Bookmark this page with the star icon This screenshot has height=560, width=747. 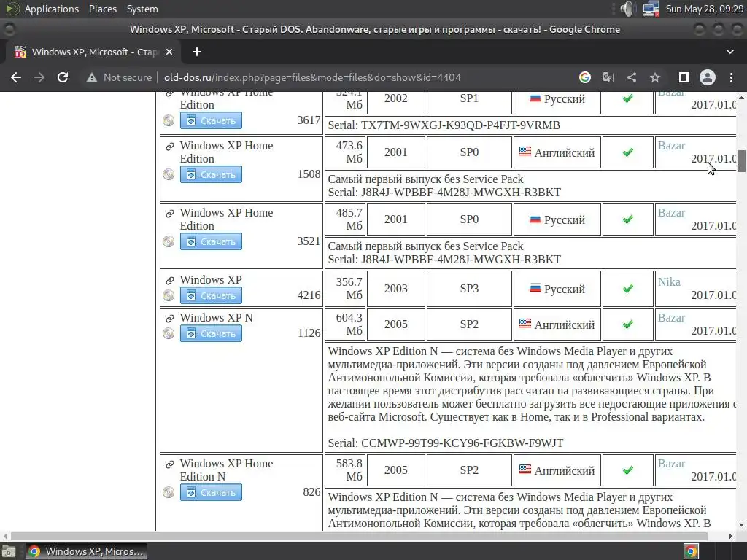(655, 77)
